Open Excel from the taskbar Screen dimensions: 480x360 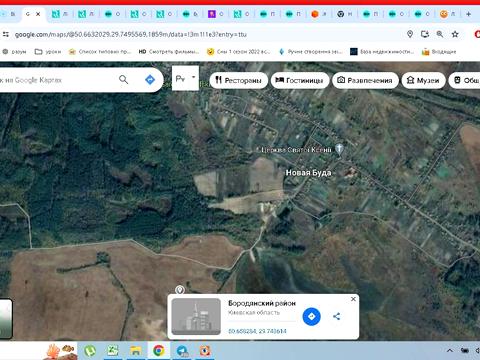pyautogui.click(x=113, y=351)
